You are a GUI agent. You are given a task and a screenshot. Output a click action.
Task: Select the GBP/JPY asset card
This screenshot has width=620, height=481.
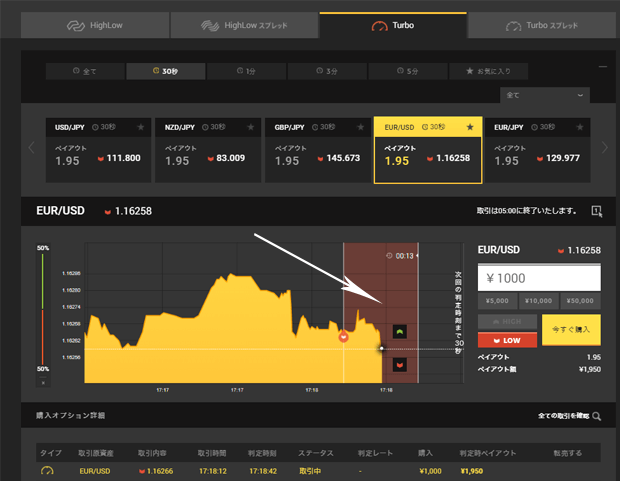[318, 150]
